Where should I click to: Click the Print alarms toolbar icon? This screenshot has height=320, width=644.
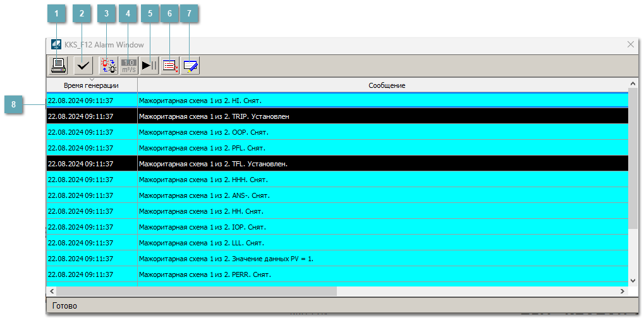[x=59, y=65]
